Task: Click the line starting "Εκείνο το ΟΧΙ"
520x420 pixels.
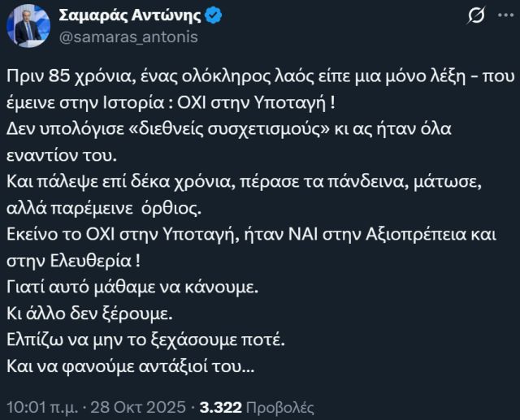Action: click(x=256, y=240)
